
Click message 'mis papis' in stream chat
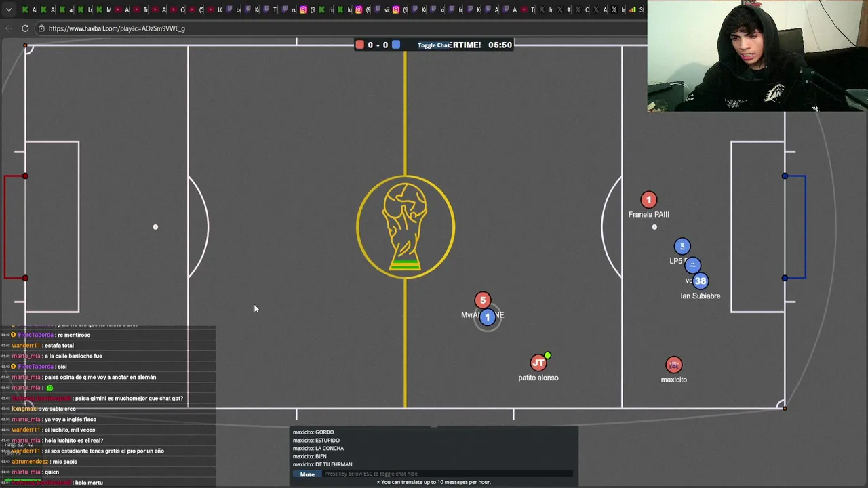pos(64,462)
